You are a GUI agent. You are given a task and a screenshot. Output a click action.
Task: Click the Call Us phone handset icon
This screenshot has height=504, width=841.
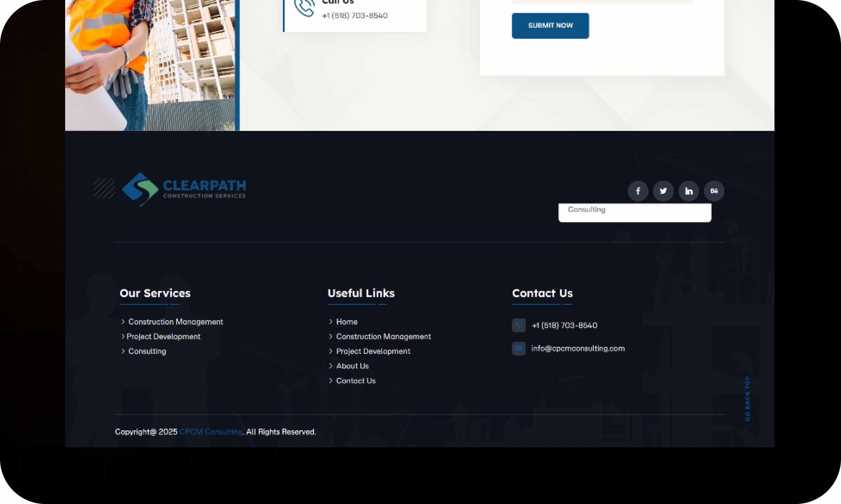pos(304,7)
